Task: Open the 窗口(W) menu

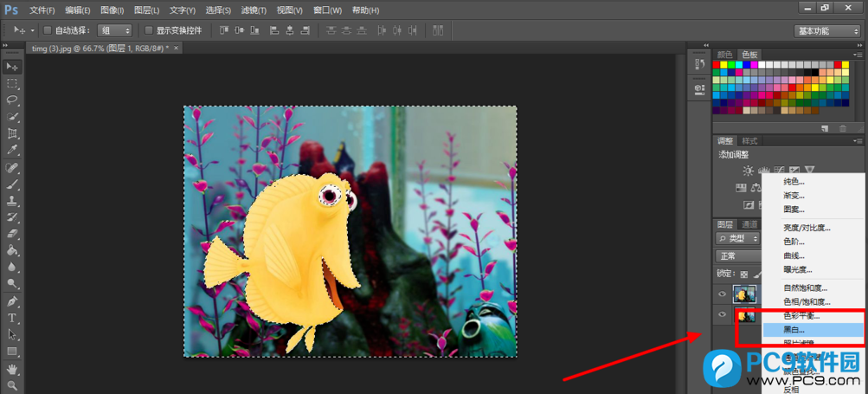Action: (327, 10)
